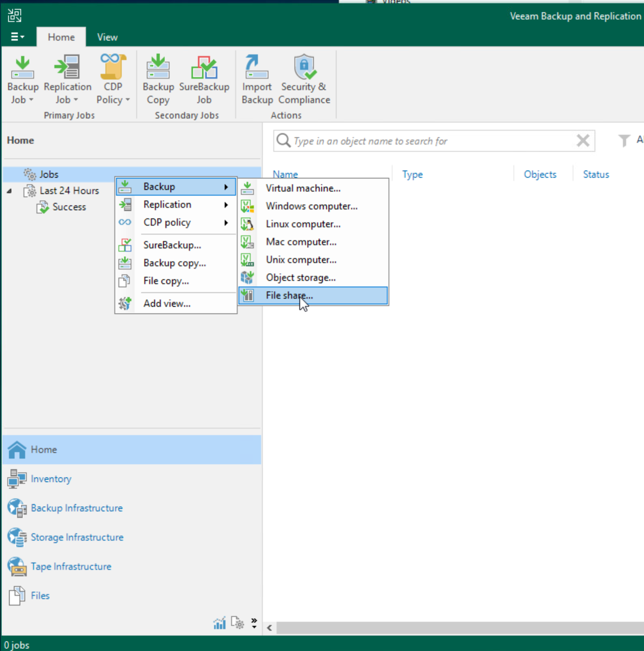
Task: Click the Tape Infrastructure navigation icon
Action: point(17,567)
